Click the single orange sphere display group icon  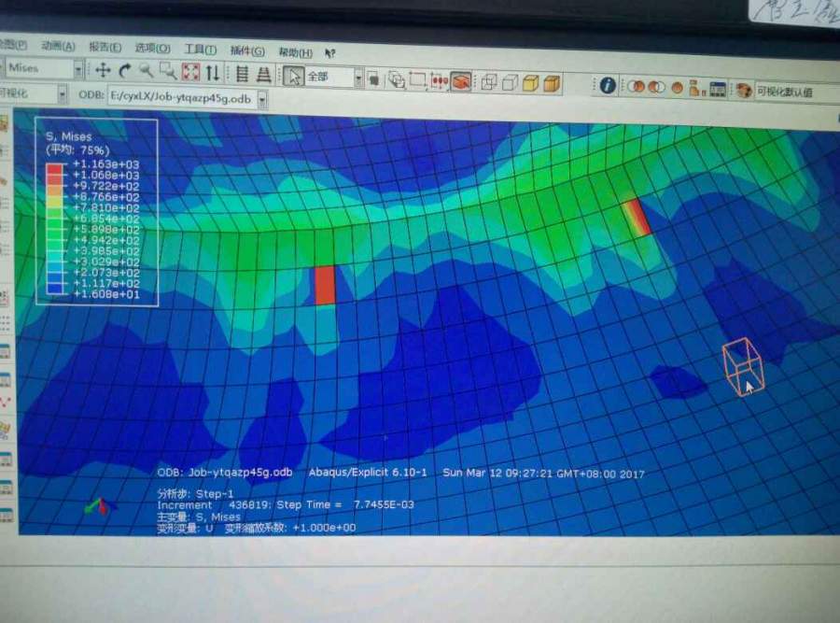point(678,88)
